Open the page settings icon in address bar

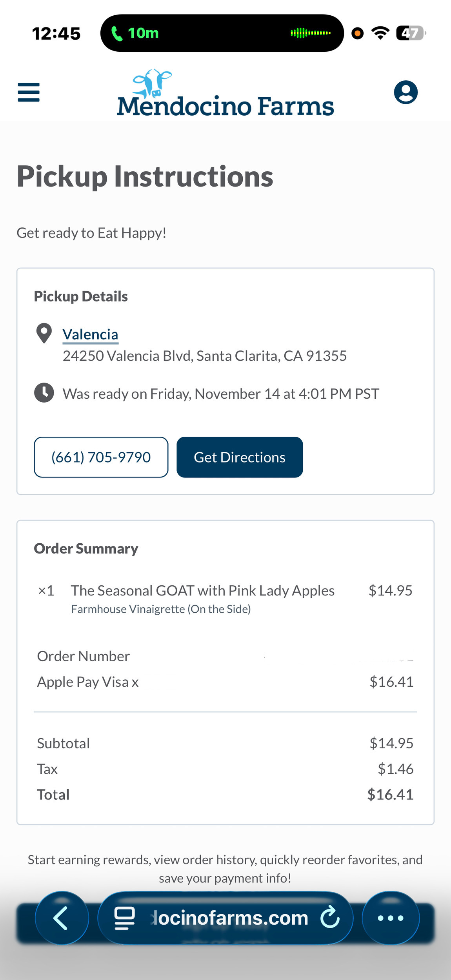click(124, 918)
